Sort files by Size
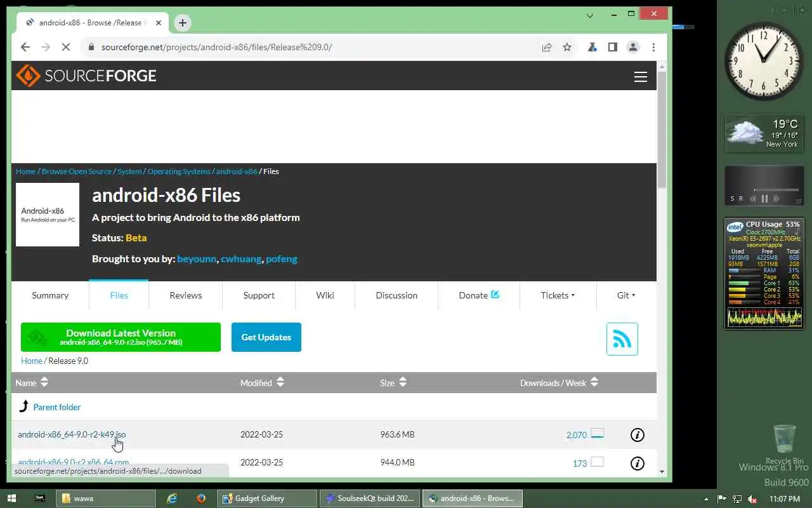 (394, 383)
